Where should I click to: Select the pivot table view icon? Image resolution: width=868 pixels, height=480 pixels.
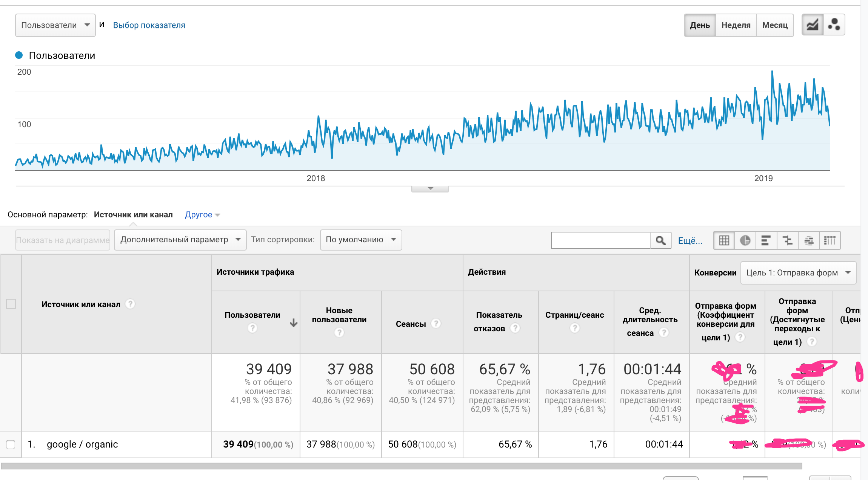(830, 240)
